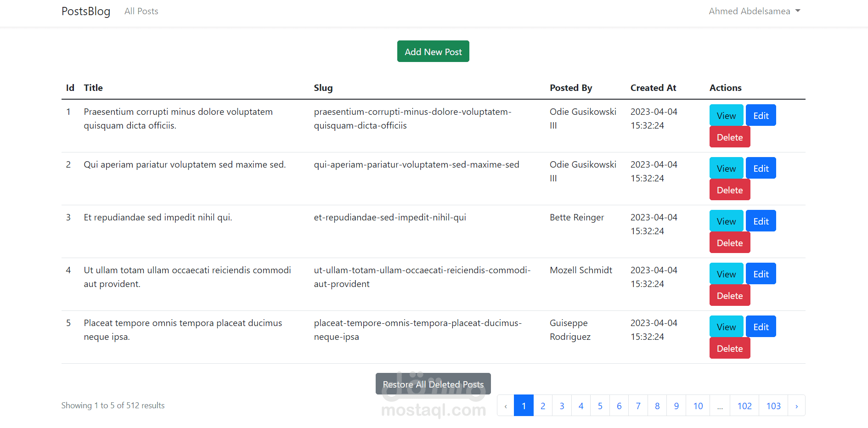The image size is (868, 428).
Task: Click the PostsBlog brand logo link
Action: click(86, 11)
